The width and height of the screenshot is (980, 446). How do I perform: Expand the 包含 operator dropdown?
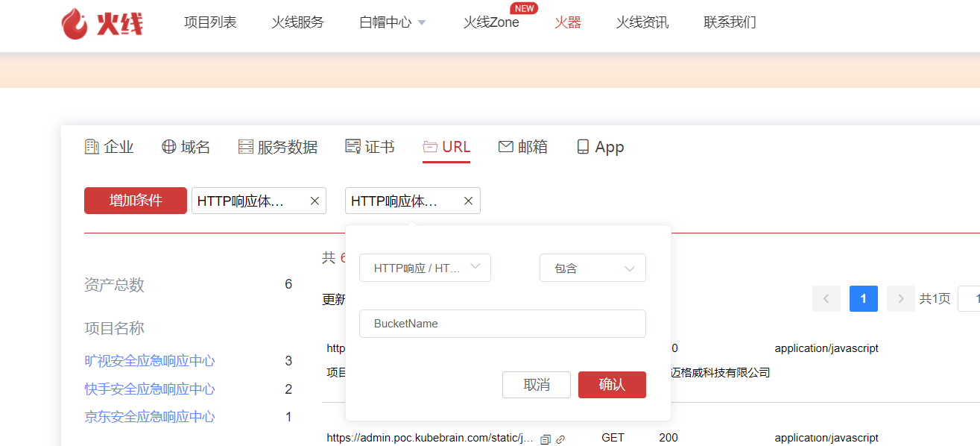(592, 268)
